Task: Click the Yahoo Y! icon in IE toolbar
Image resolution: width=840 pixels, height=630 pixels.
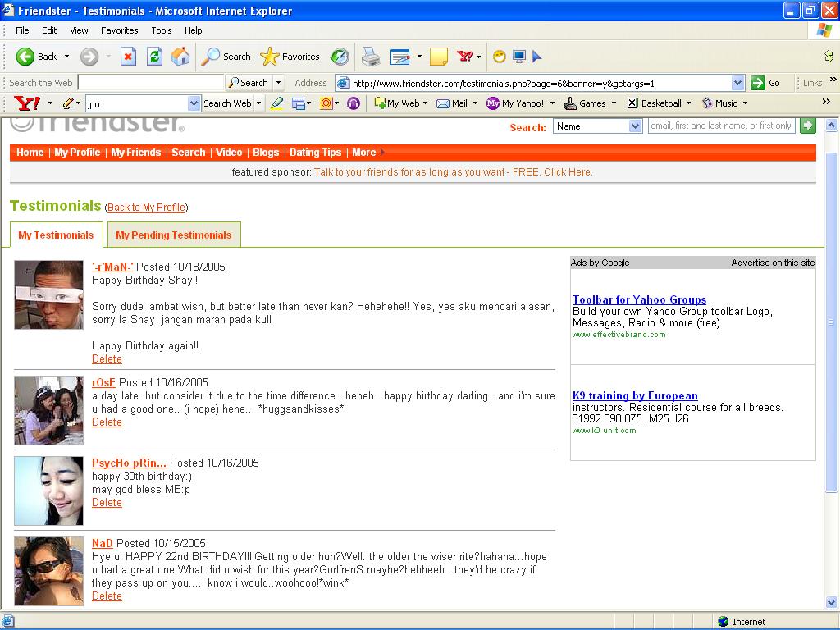Action: coord(465,57)
